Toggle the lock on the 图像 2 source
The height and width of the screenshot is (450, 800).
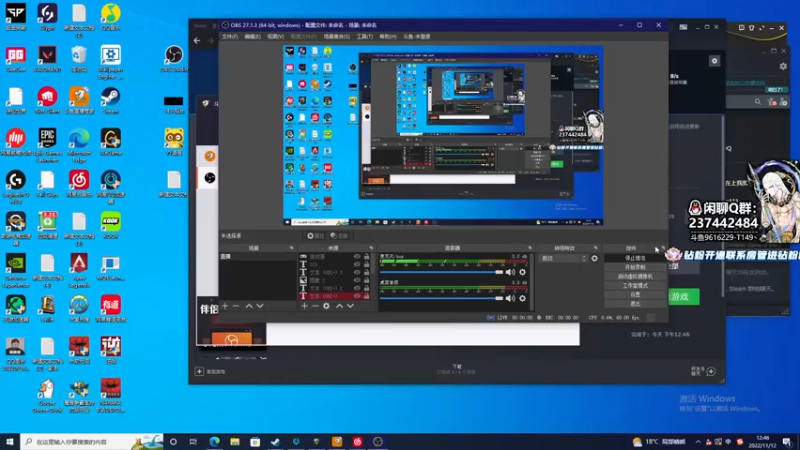pos(366,280)
